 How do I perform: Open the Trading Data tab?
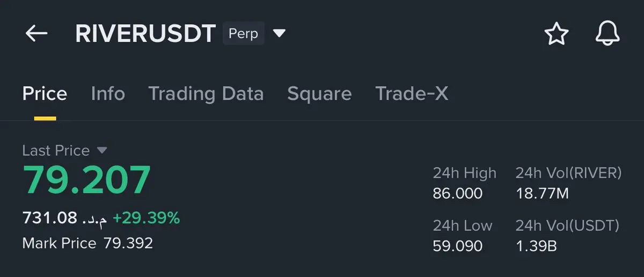pos(206,94)
